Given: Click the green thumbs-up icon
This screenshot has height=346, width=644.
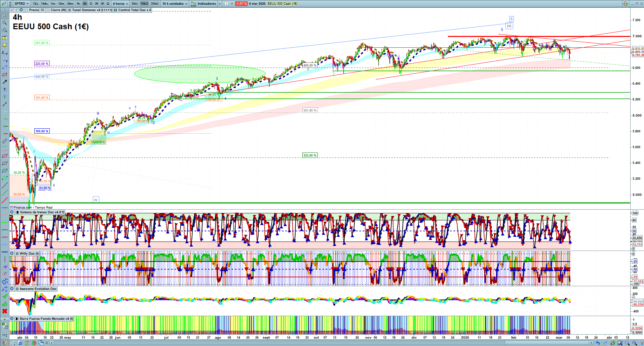Looking at the screenshot, I should 5,304.
